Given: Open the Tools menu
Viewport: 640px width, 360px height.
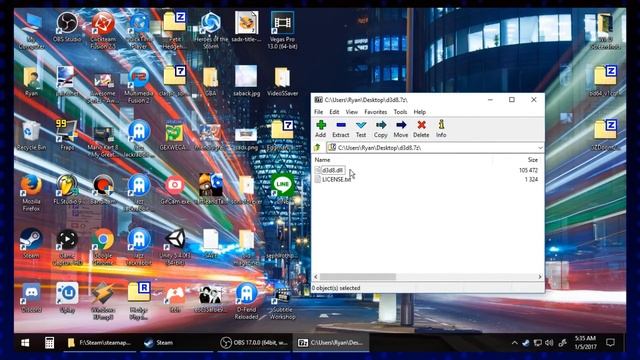Looking at the screenshot, I should click(x=400, y=112).
